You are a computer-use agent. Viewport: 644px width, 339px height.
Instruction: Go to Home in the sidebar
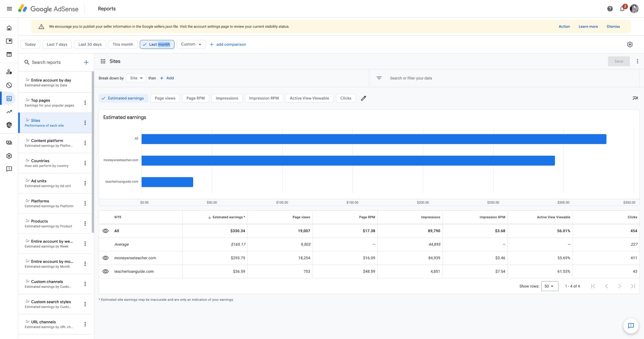9,28
